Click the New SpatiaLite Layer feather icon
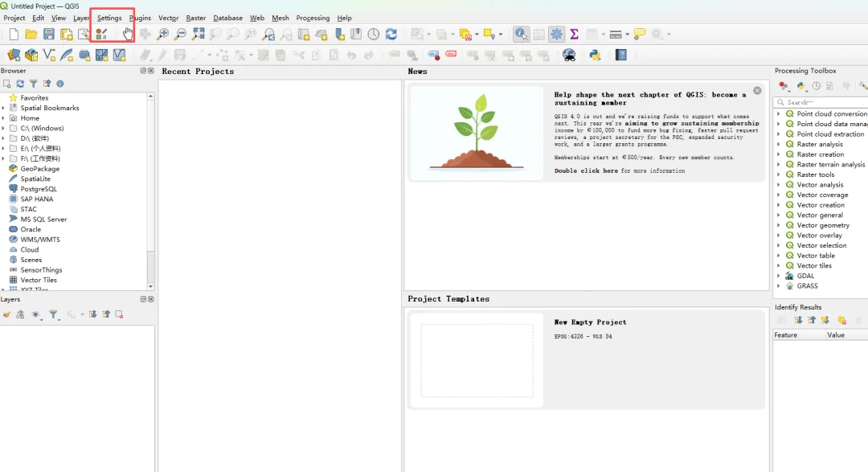868x472 pixels. (67, 55)
